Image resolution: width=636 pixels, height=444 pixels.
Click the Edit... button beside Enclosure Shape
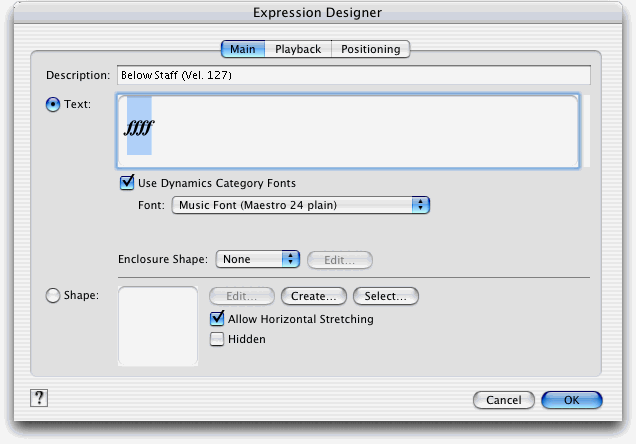(x=340, y=260)
